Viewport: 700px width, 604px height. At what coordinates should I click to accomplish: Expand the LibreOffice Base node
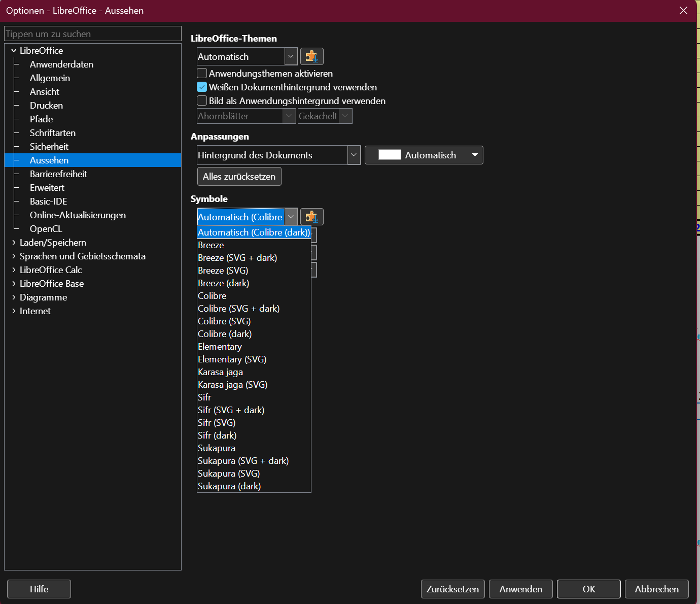click(14, 284)
